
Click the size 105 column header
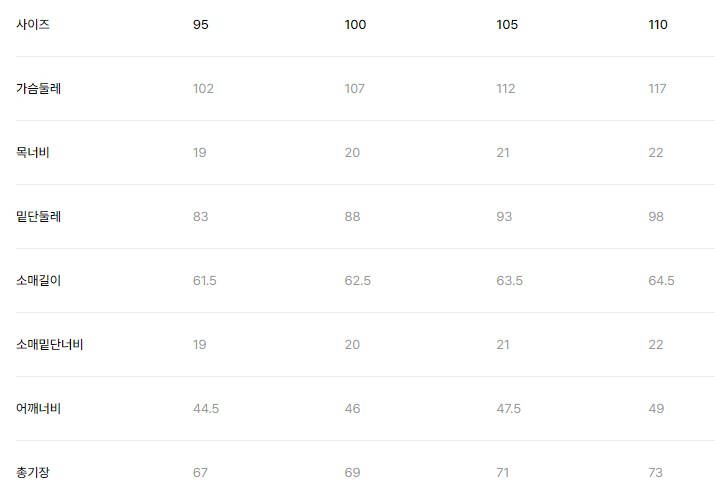point(507,25)
